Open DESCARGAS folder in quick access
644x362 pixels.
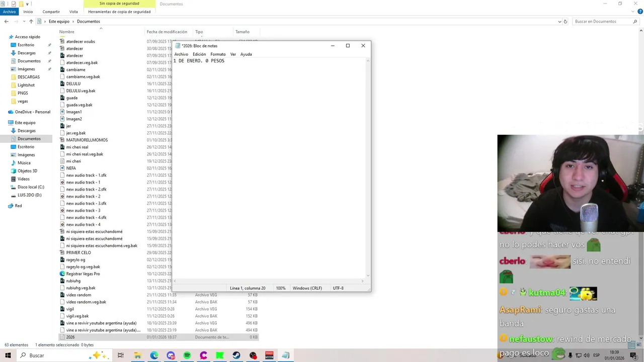(x=28, y=77)
